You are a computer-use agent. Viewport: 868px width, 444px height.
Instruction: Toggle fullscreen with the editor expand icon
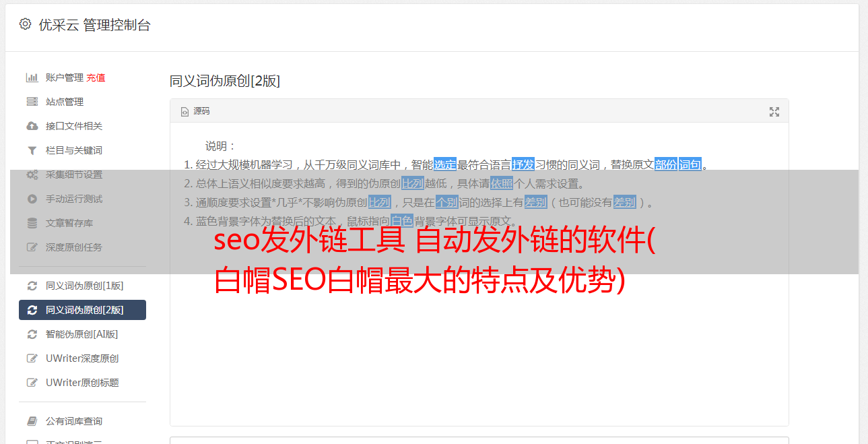pyautogui.click(x=774, y=112)
